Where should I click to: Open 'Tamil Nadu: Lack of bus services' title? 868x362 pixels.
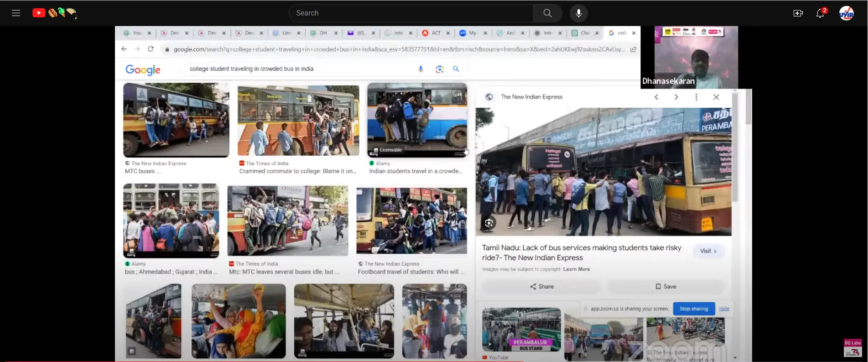[x=582, y=252]
